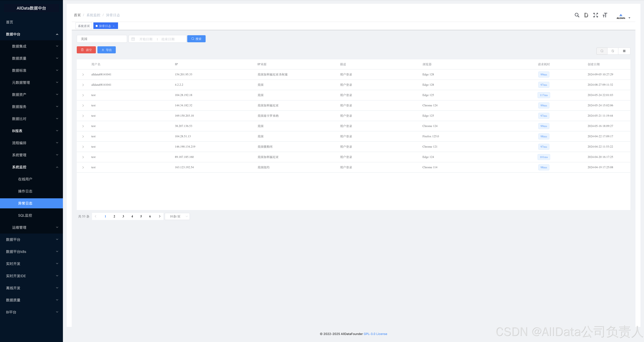Click the red 清空 button
Screen dimensions: 644x342
click(x=86, y=50)
